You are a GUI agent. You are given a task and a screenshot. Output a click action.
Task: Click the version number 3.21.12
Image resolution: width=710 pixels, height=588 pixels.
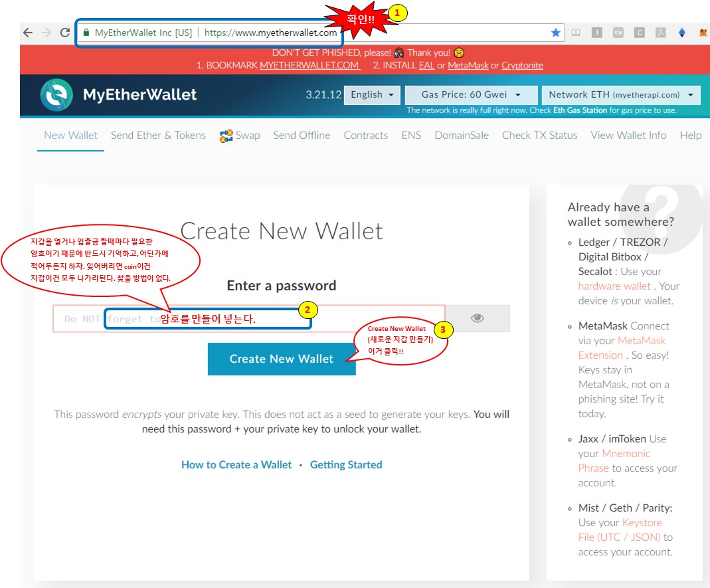(323, 94)
